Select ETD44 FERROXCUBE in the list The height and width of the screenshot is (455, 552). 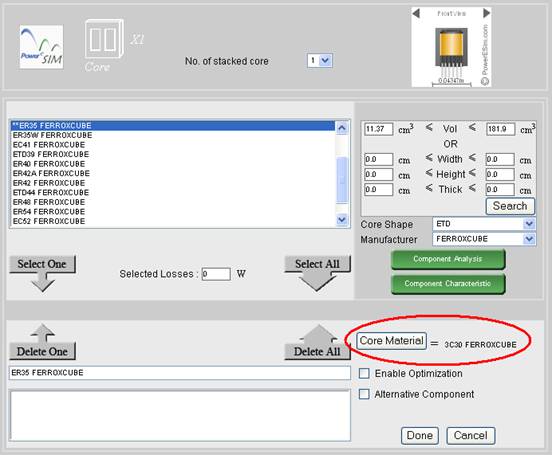click(x=173, y=193)
